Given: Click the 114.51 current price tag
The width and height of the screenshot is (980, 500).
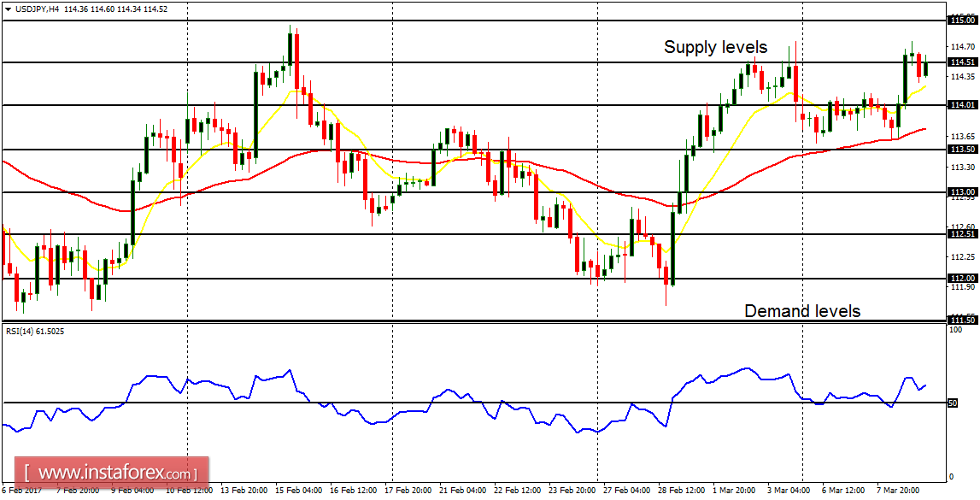Looking at the screenshot, I should 965,62.
